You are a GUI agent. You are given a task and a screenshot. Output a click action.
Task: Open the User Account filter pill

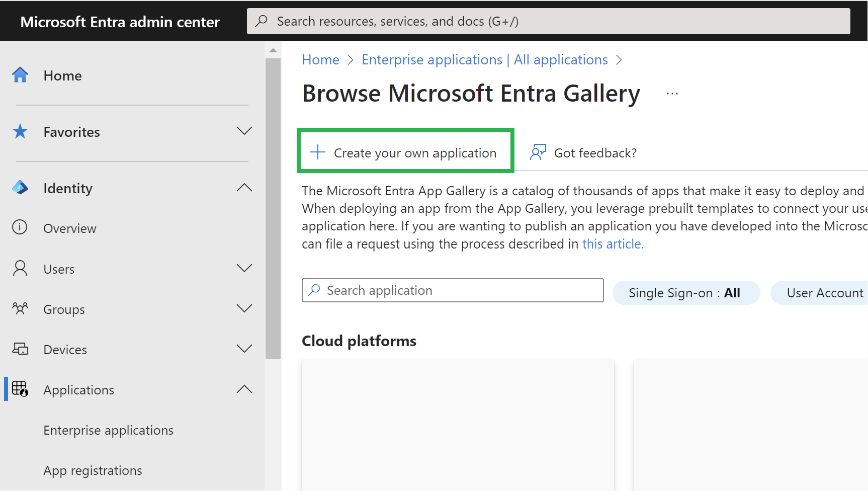coord(819,293)
